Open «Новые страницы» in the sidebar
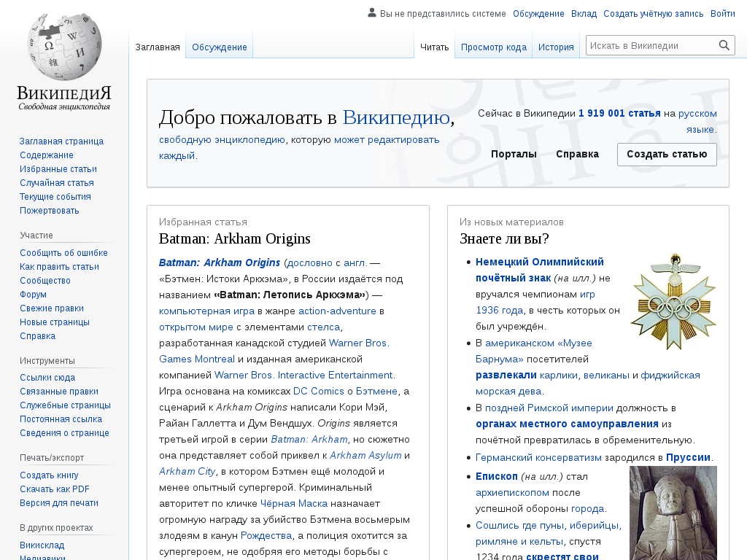This screenshot has height=560, width=747. point(55,322)
